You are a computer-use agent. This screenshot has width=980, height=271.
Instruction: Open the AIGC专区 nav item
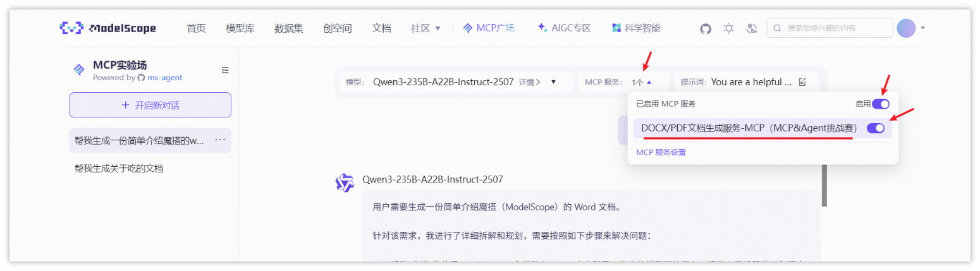(564, 28)
